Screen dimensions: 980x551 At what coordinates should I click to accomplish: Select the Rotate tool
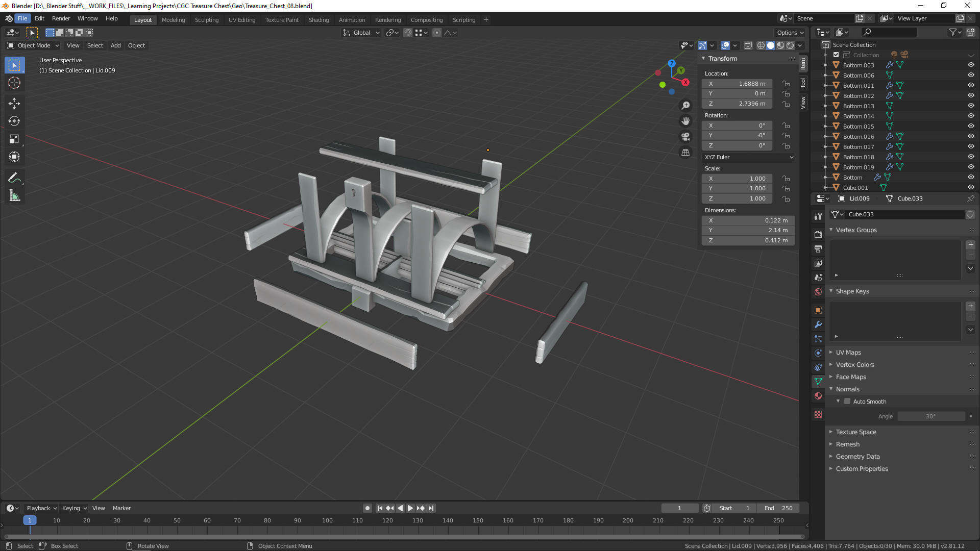click(14, 121)
